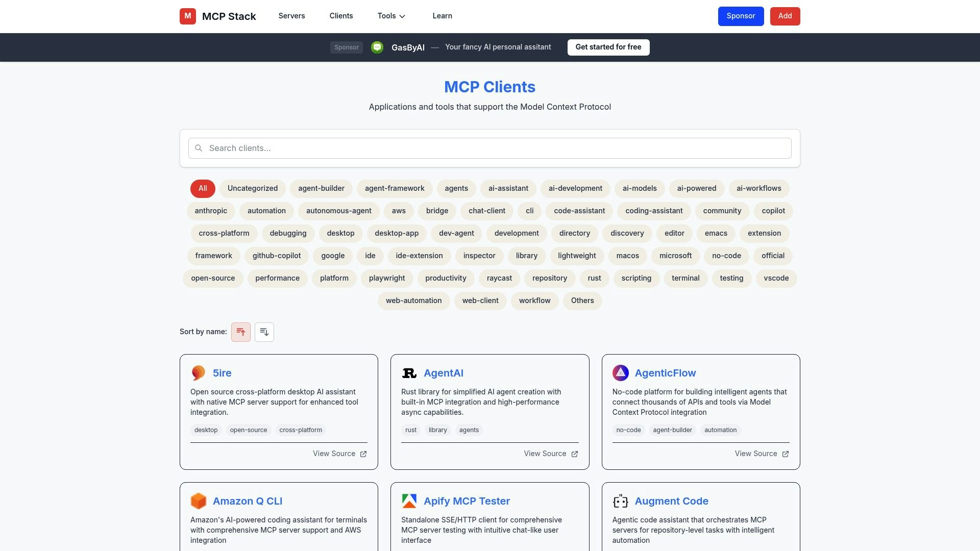
Task: Click View Source on the AgentAI card
Action: click(551, 454)
